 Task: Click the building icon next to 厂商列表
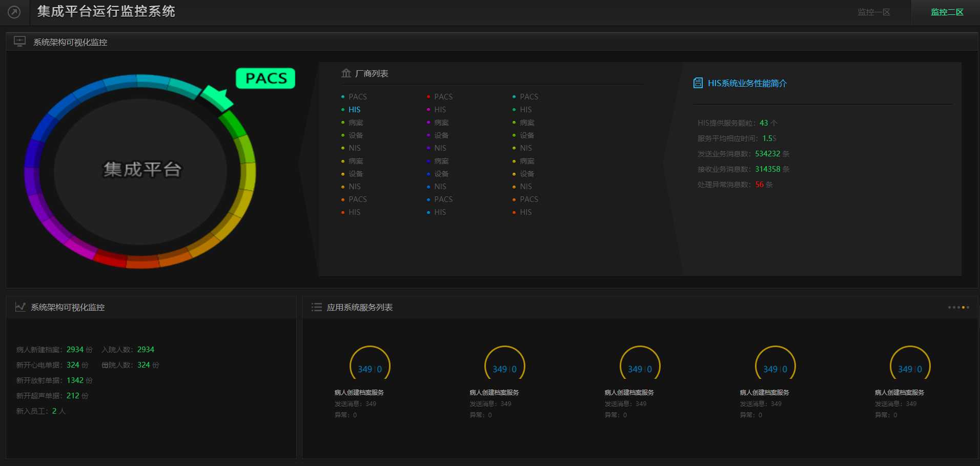click(346, 73)
